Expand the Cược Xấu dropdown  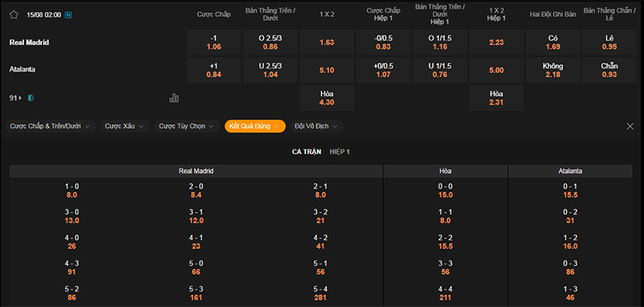coord(125,127)
